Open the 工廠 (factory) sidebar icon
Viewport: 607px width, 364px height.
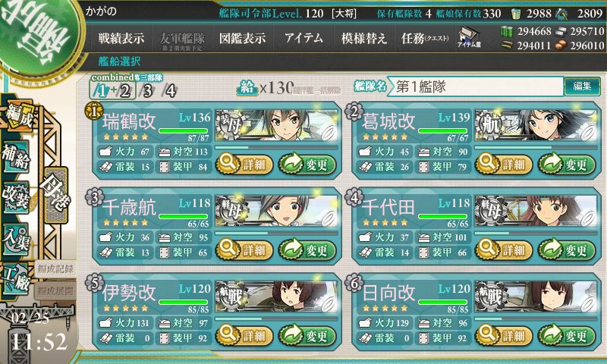click(x=16, y=280)
